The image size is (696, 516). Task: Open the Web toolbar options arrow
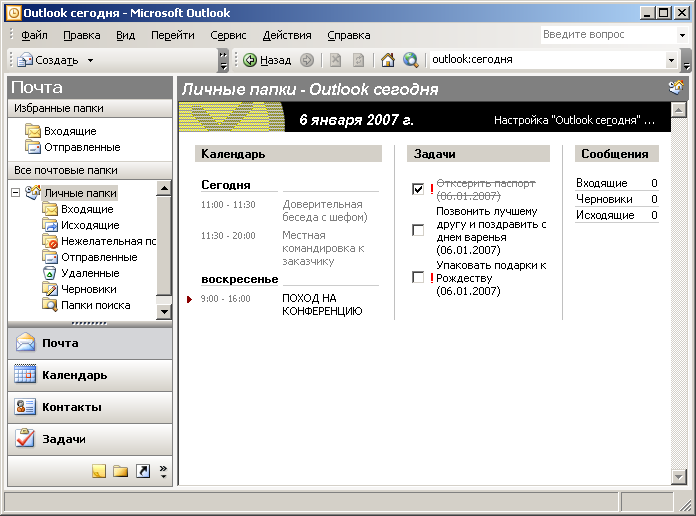687,60
